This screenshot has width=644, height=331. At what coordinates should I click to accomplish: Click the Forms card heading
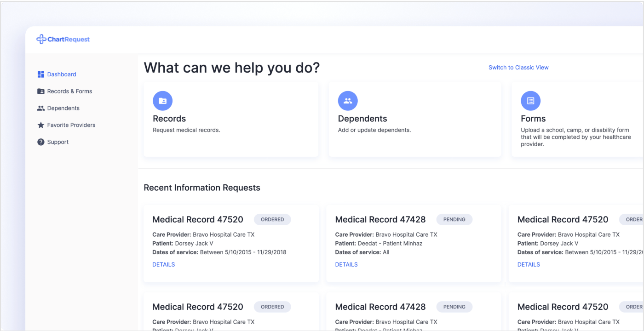coord(533,119)
